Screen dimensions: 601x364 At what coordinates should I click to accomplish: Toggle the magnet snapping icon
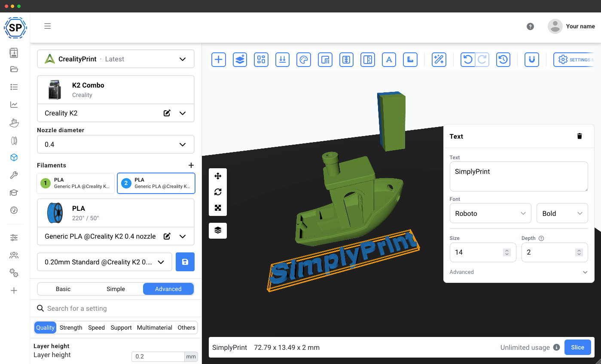tap(532, 60)
